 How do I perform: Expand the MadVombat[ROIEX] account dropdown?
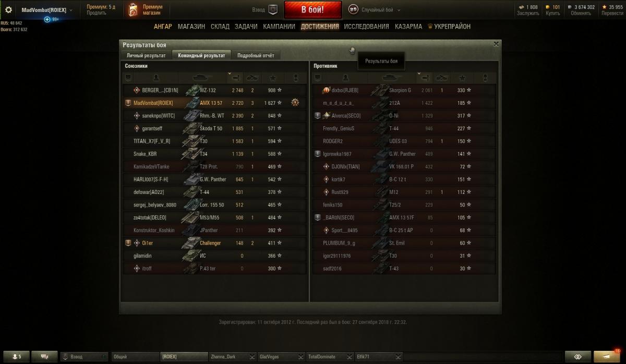70,10
